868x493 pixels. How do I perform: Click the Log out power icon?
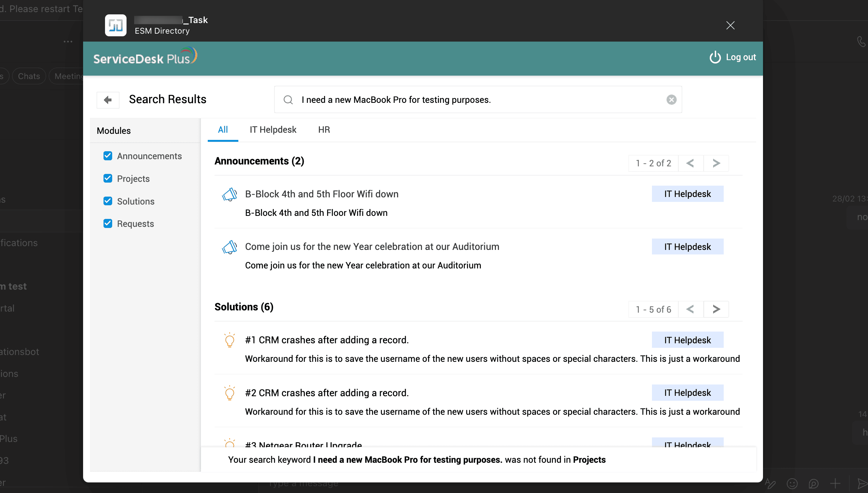(x=715, y=57)
